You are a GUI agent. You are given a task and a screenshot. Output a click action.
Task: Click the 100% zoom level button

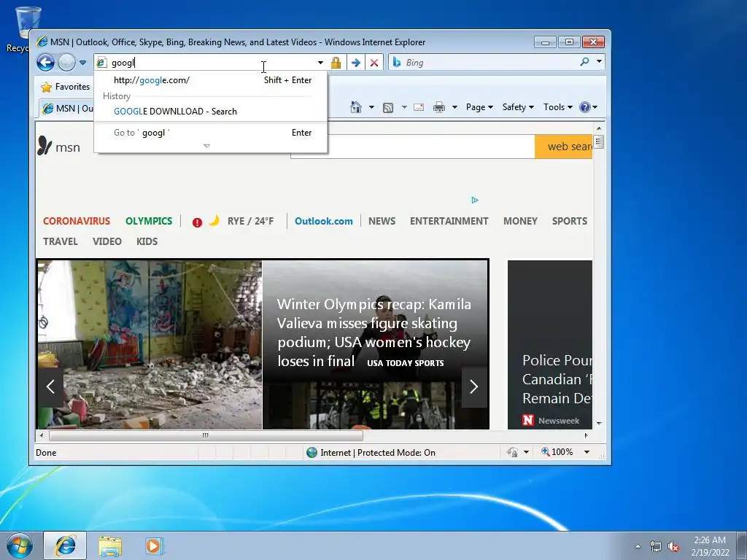pos(557,452)
